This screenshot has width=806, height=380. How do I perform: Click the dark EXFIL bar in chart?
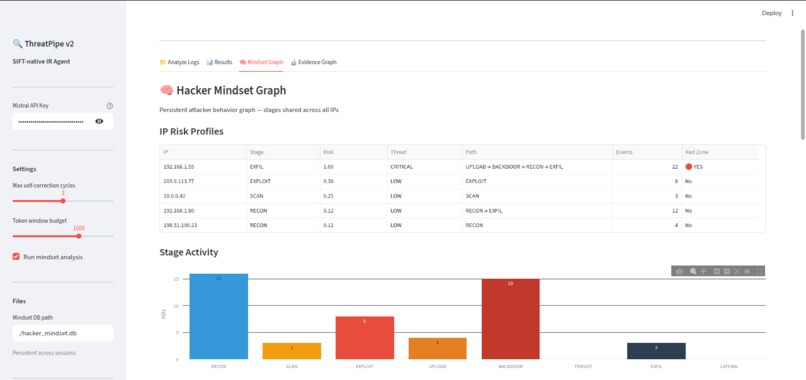(x=656, y=351)
